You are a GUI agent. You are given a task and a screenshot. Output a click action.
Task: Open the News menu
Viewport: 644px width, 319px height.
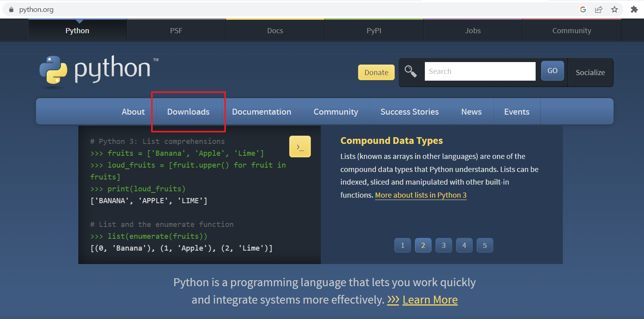[472, 112]
